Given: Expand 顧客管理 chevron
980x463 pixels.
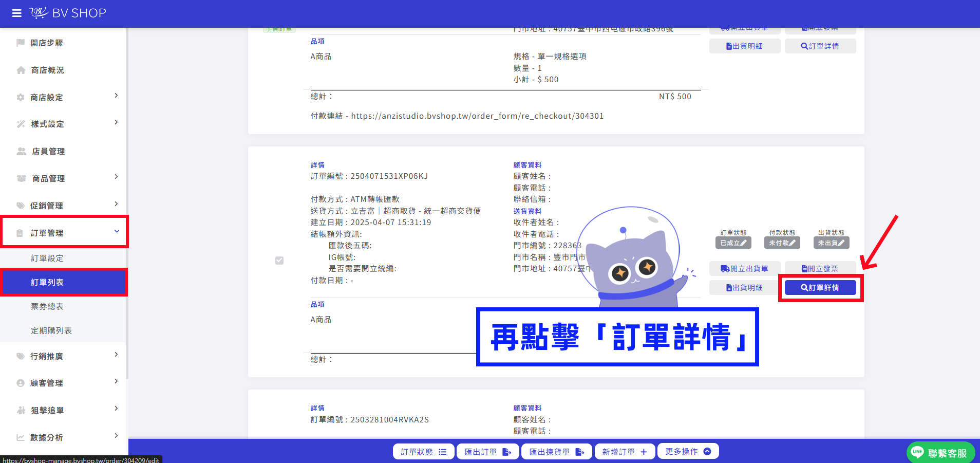Looking at the screenshot, I should point(116,381).
